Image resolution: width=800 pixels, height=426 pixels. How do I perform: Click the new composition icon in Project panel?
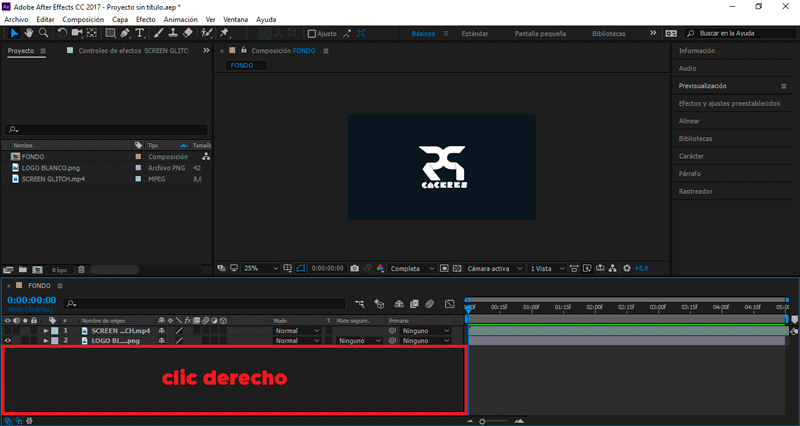tap(37, 269)
